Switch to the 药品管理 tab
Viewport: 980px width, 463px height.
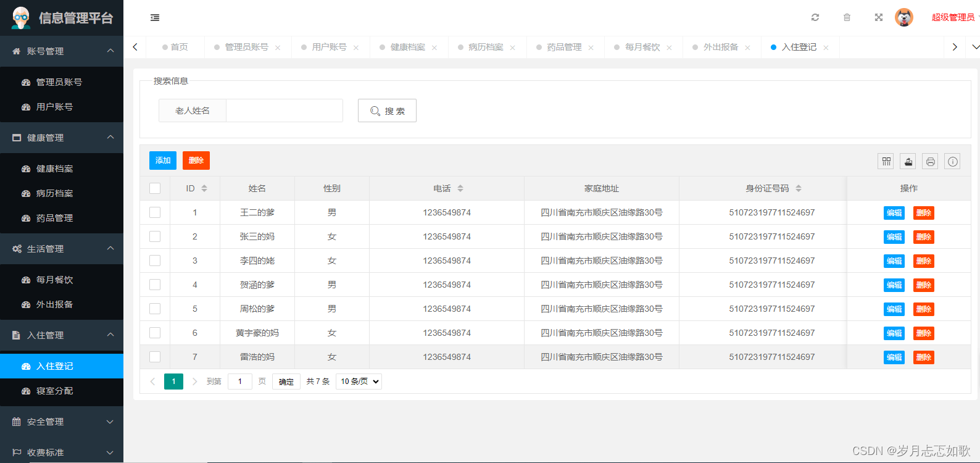click(564, 47)
